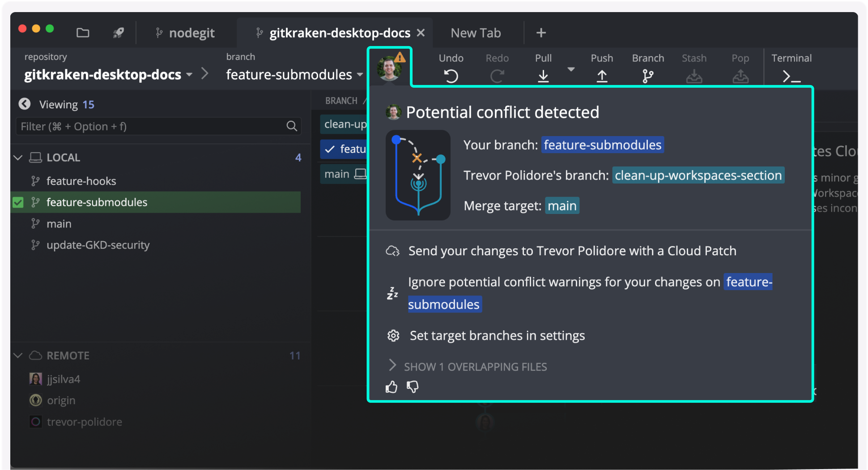The image size is (868, 470).
Task: Send changes to Trevor via Cloud Patch
Action: (x=572, y=251)
